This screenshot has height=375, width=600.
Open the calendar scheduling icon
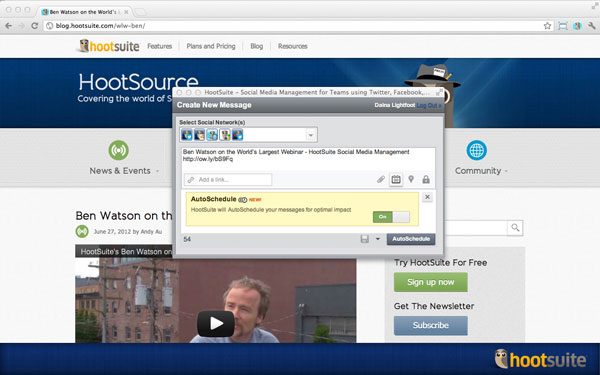click(x=396, y=179)
